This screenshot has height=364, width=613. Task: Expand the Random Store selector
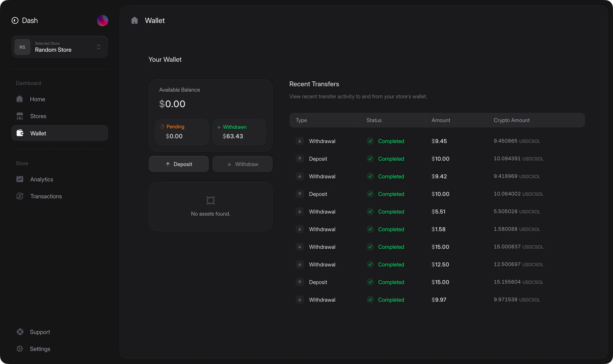point(60,47)
